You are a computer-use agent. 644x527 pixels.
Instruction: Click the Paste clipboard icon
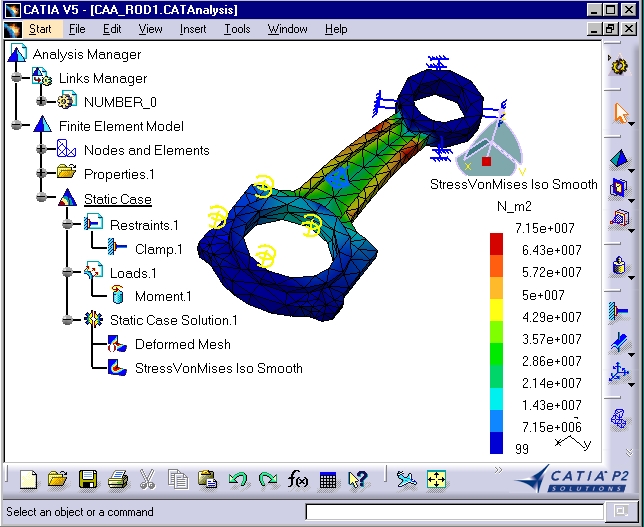tap(207, 479)
